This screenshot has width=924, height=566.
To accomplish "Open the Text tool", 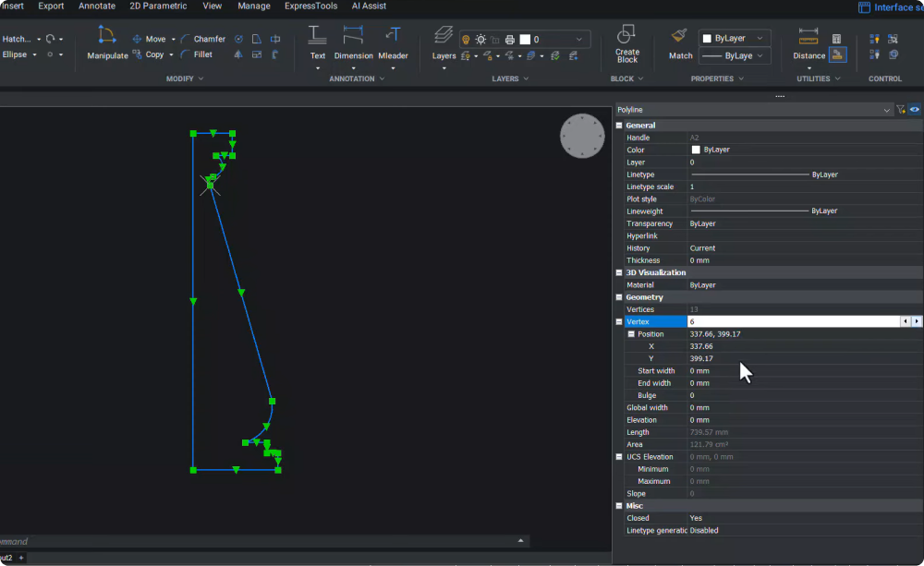I will pos(317,43).
